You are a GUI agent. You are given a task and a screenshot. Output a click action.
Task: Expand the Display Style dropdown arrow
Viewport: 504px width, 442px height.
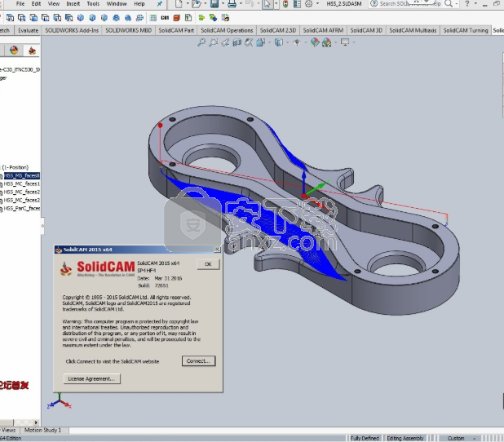click(x=287, y=42)
